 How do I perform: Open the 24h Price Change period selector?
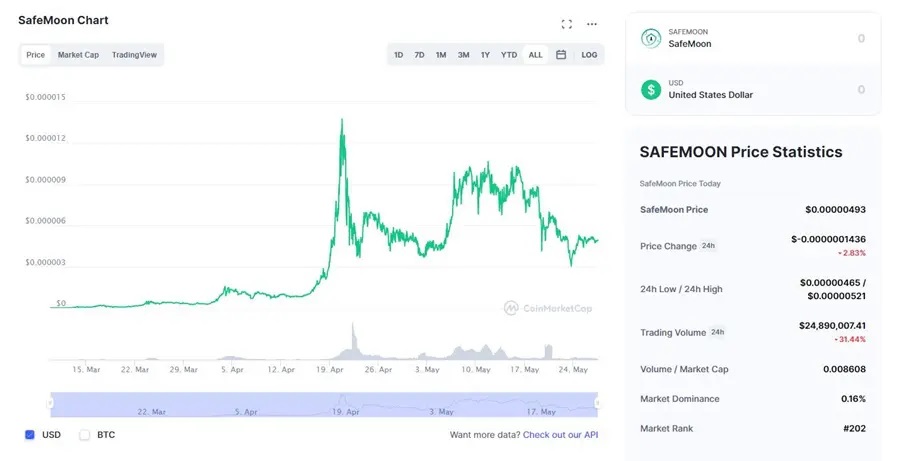(x=708, y=246)
